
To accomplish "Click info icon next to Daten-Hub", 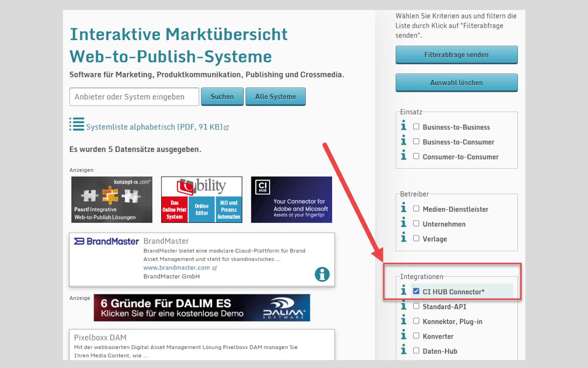I will coord(404,350).
